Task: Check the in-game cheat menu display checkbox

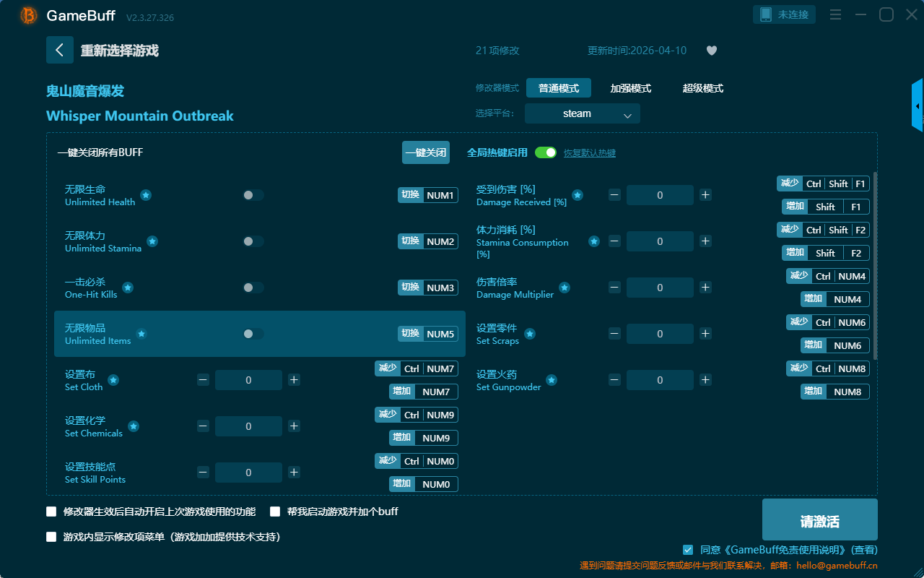Action: click(51, 537)
